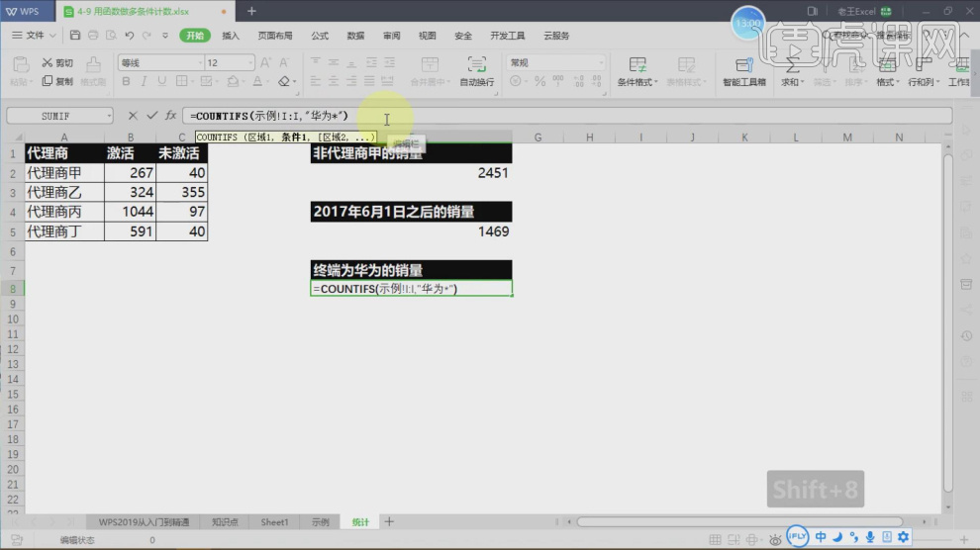Switch to the 公式 (Formulas) tab
Image resolution: width=980 pixels, height=550 pixels.
[x=320, y=36]
